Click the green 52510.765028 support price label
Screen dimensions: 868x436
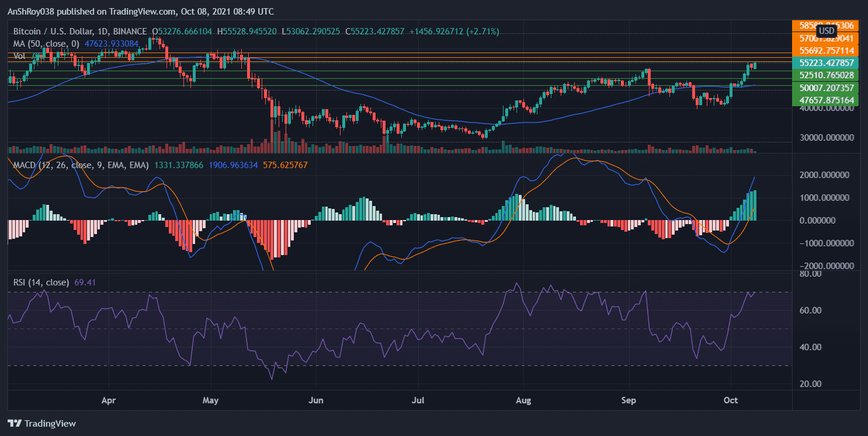click(x=826, y=75)
